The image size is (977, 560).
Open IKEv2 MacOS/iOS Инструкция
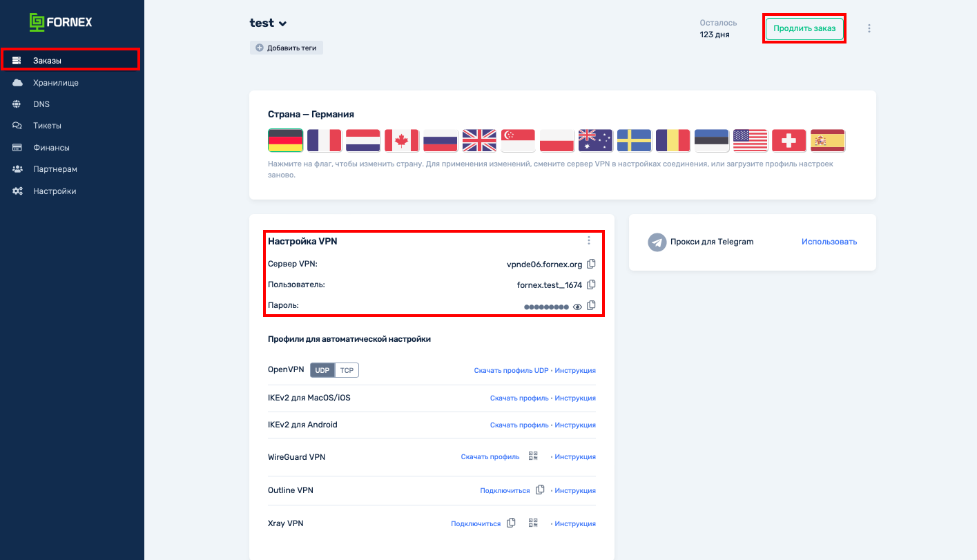coord(575,398)
